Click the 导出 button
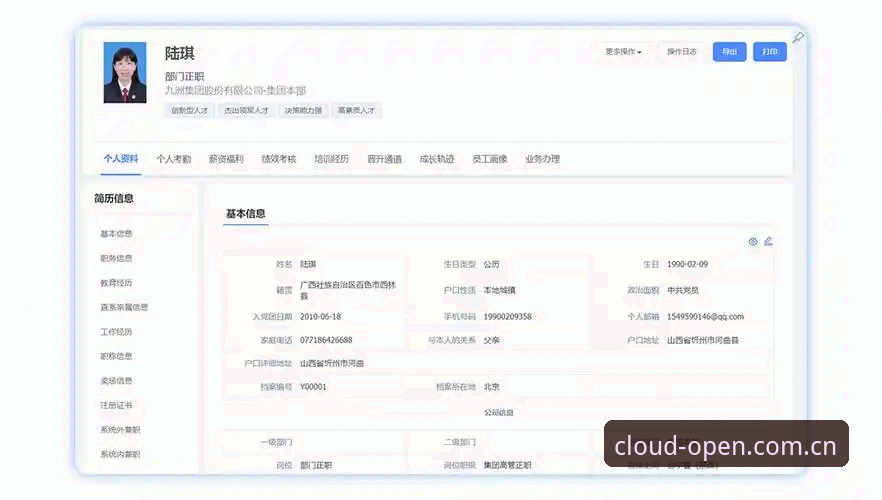The height and width of the screenshot is (500, 882). click(729, 52)
